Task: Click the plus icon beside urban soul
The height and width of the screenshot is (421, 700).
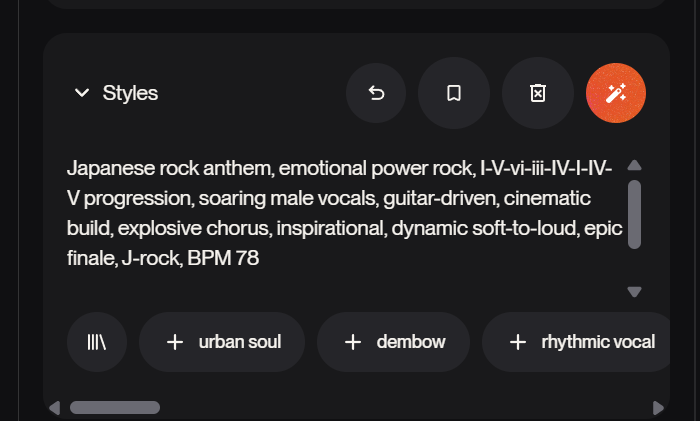Action: [x=175, y=342]
